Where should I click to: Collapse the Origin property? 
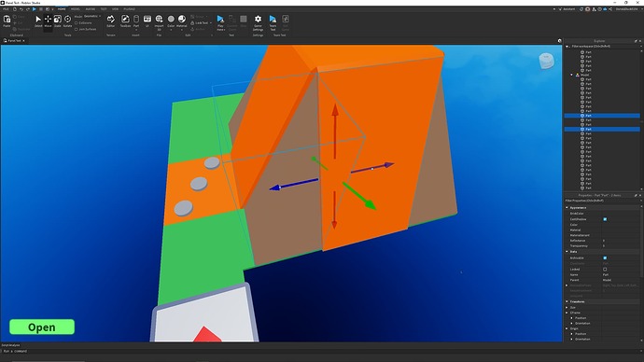tap(567, 328)
